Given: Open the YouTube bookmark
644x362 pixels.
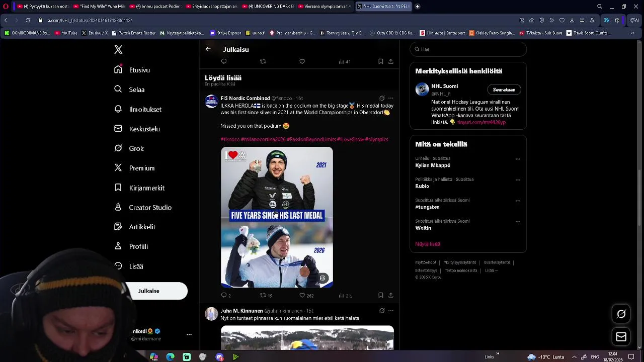Looking at the screenshot, I should pyautogui.click(x=66, y=33).
